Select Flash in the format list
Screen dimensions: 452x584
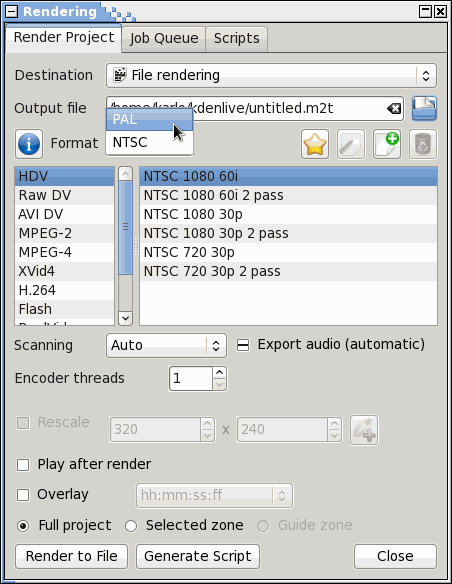click(64, 310)
